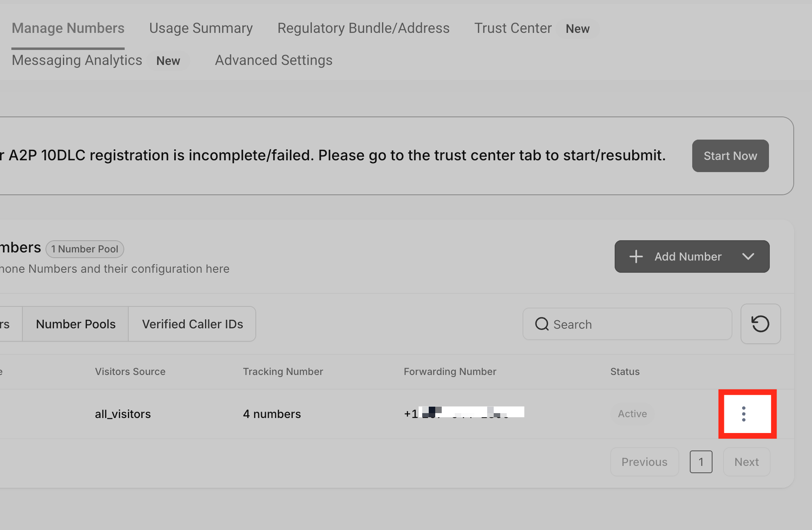Show the Number Pools list
The image size is (812, 530).
tap(76, 324)
